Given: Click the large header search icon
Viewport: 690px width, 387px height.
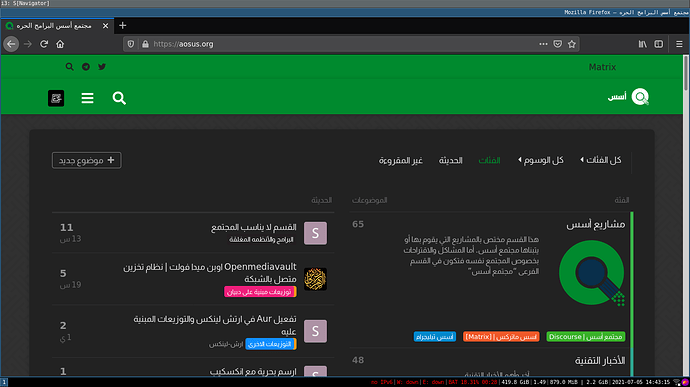Looking at the screenshot, I should pyautogui.click(x=119, y=98).
